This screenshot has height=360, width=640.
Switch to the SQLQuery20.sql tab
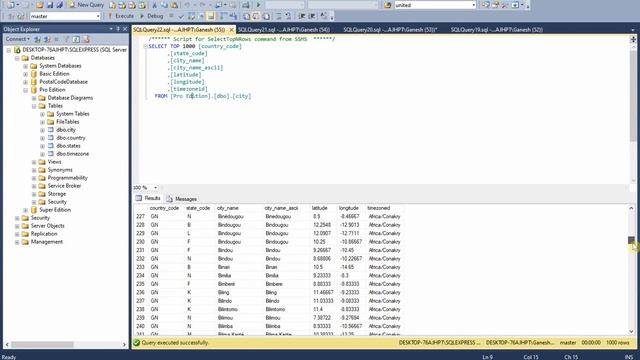pyautogui.click(x=390, y=30)
